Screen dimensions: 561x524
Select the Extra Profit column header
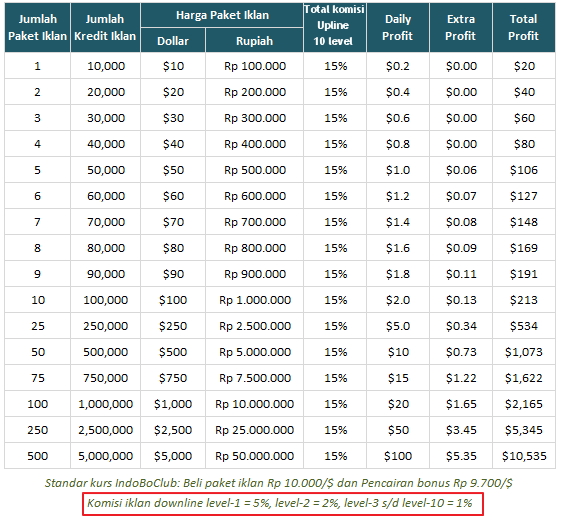coord(461,28)
